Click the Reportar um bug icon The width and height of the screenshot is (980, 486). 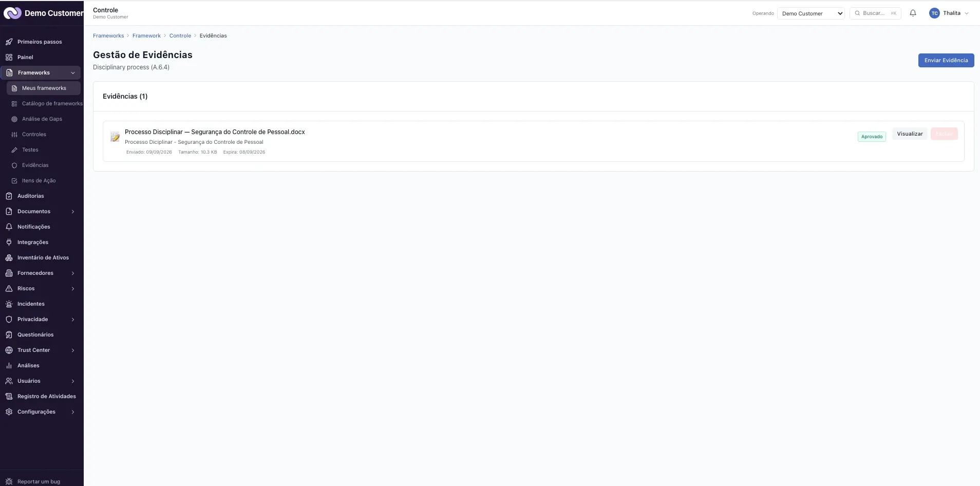pyautogui.click(x=9, y=481)
